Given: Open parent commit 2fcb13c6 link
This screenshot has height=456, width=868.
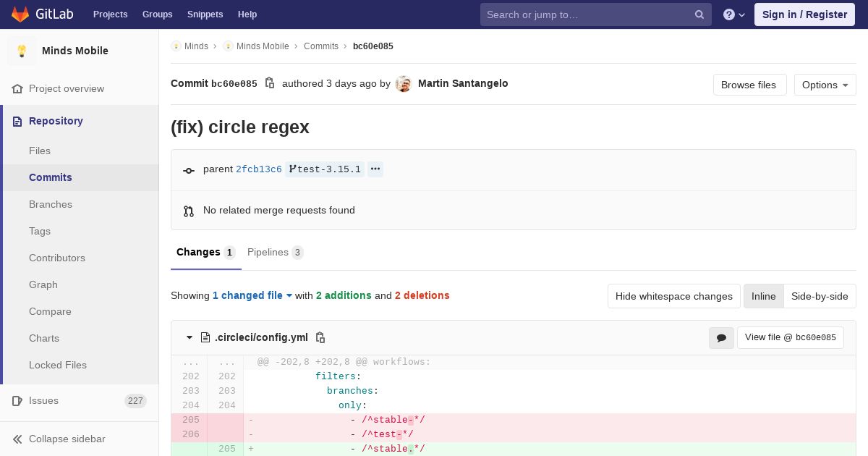Looking at the screenshot, I should tap(258, 169).
